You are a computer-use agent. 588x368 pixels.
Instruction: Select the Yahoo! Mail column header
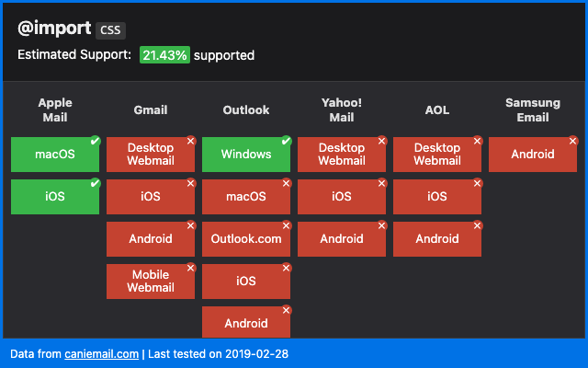tap(342, 110)
